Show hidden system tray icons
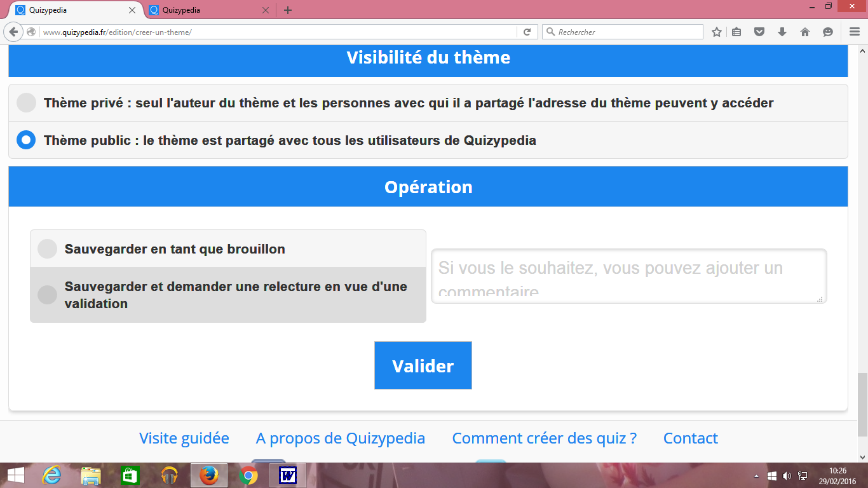Image resolution: width=868 pixels, height=488 pixels. point(756,475)
